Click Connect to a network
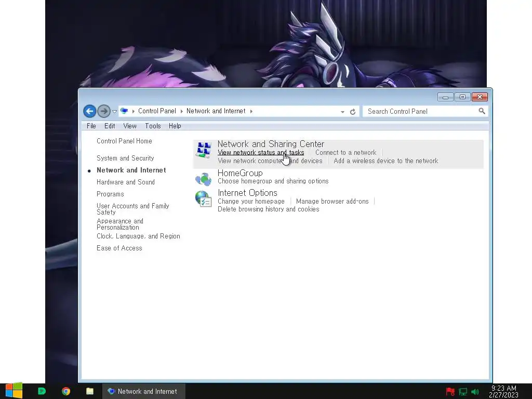The height and width of the screenshot is (399, 532). click(x=345, y=153)
